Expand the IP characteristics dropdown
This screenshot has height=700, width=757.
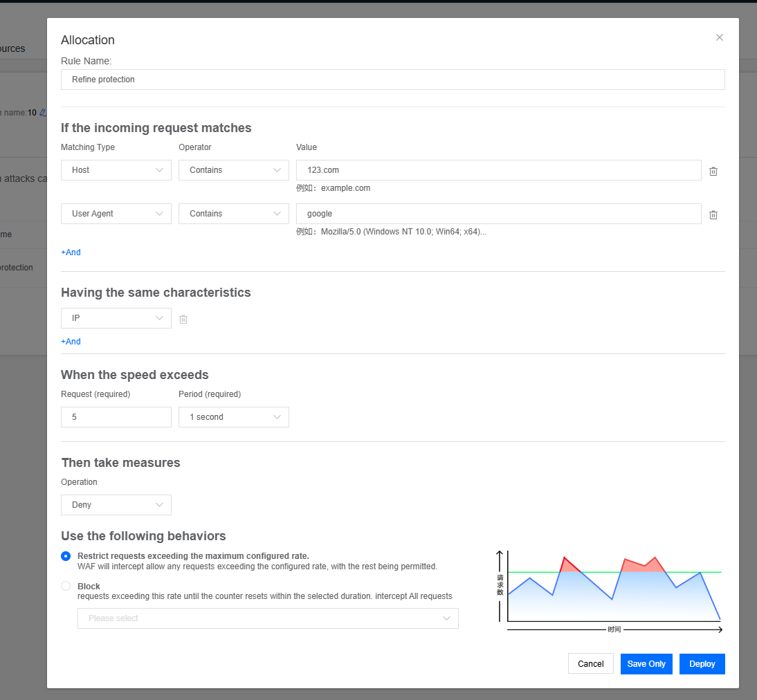pyautogui.click(x=116, y=318)
